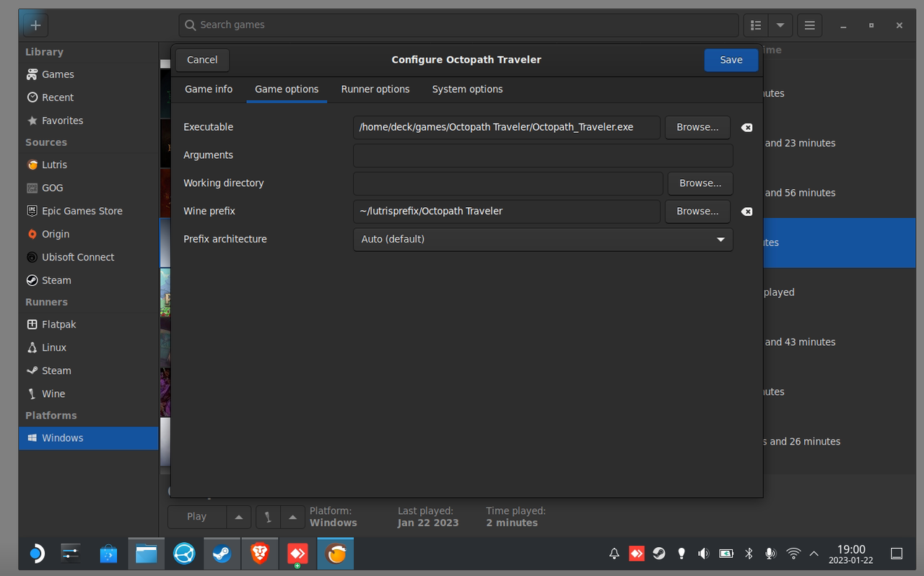This screenshot has width=924, height=576.
Task: Switch to the Game options tab
Action: (x=287, y=90)
